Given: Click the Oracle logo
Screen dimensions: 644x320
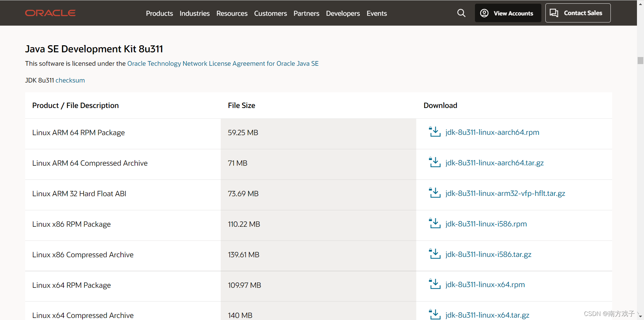Looking at the screenshot, I should 50,13.
